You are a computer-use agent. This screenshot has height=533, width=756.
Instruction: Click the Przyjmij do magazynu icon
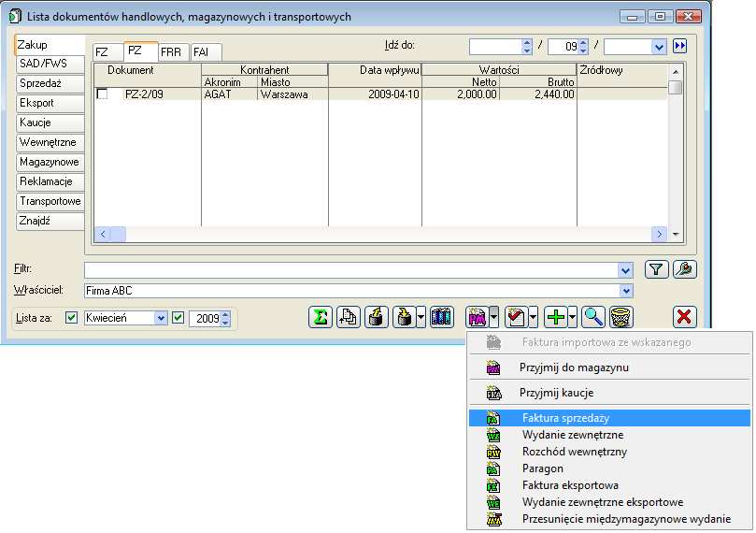[x=493, y=368]
